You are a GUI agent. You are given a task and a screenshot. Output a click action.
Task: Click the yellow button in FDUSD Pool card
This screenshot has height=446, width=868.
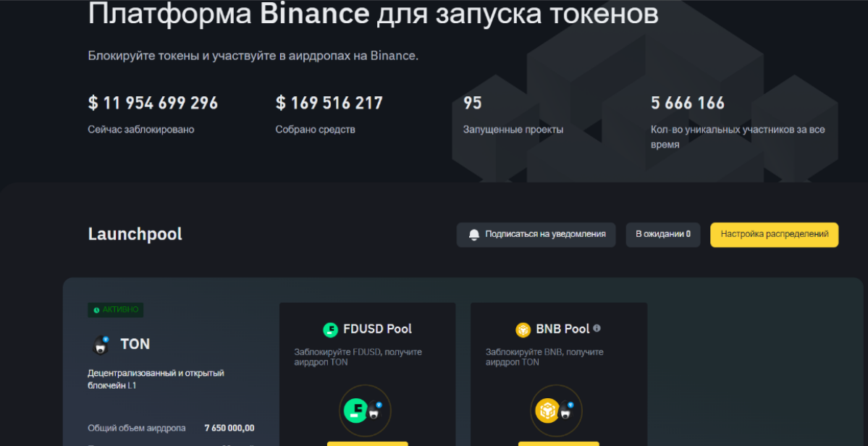[367, 443]
